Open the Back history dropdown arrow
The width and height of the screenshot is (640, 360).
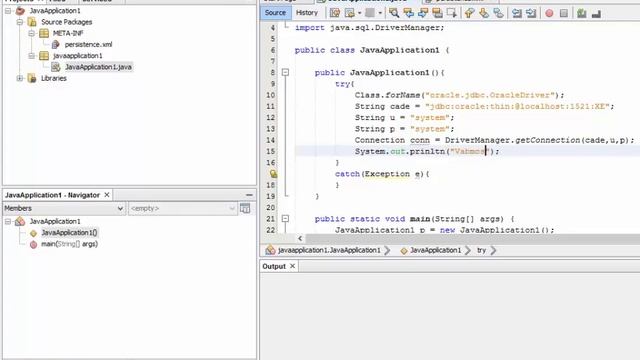point(359,13)
